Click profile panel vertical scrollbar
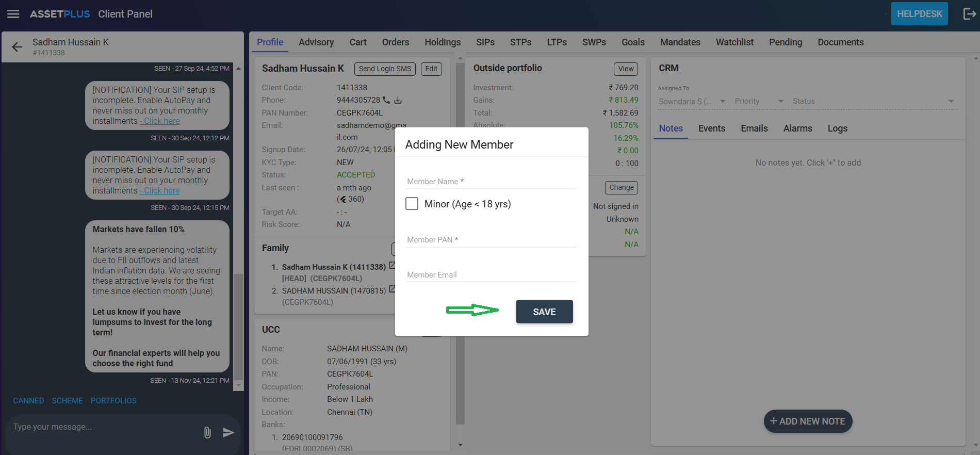The width and height of the screenshot is (980, 455). (x=460, y=242)
